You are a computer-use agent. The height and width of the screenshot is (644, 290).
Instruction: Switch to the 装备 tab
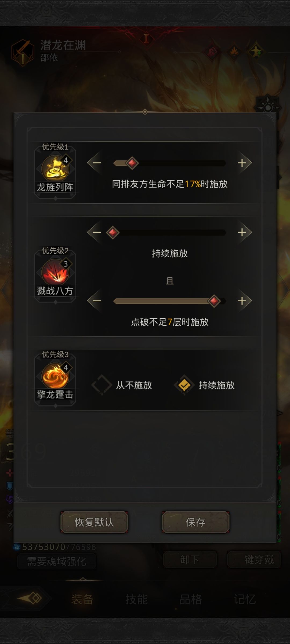[82, 599]
